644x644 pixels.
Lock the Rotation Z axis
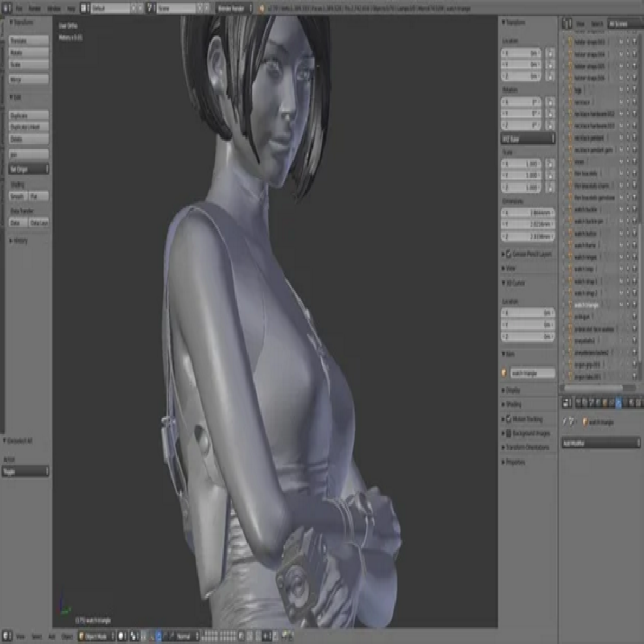[551, 125]
